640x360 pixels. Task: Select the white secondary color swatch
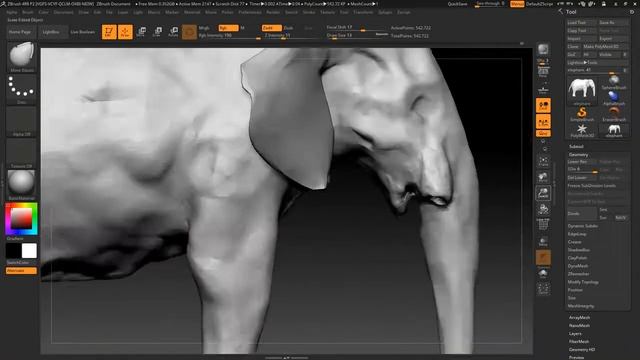pyautogui.click(x=29, y=251)
